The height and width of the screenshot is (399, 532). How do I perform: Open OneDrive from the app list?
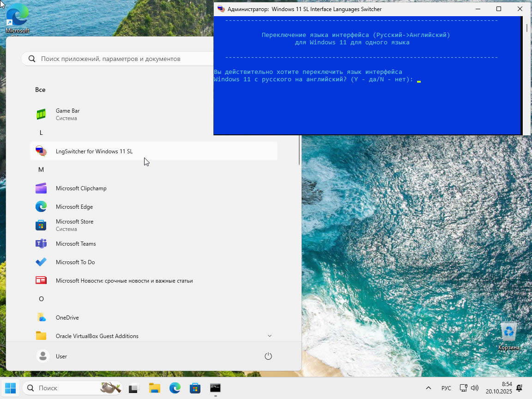point(67,318)
